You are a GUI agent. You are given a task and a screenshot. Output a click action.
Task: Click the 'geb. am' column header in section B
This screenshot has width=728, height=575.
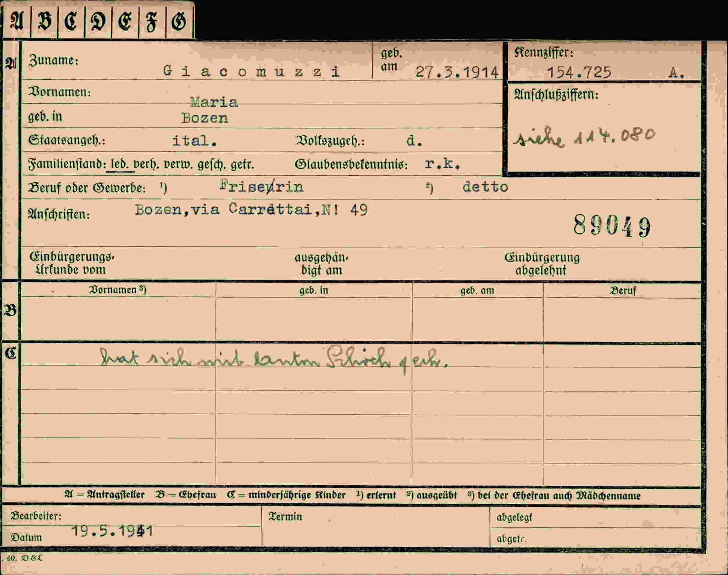477,291
